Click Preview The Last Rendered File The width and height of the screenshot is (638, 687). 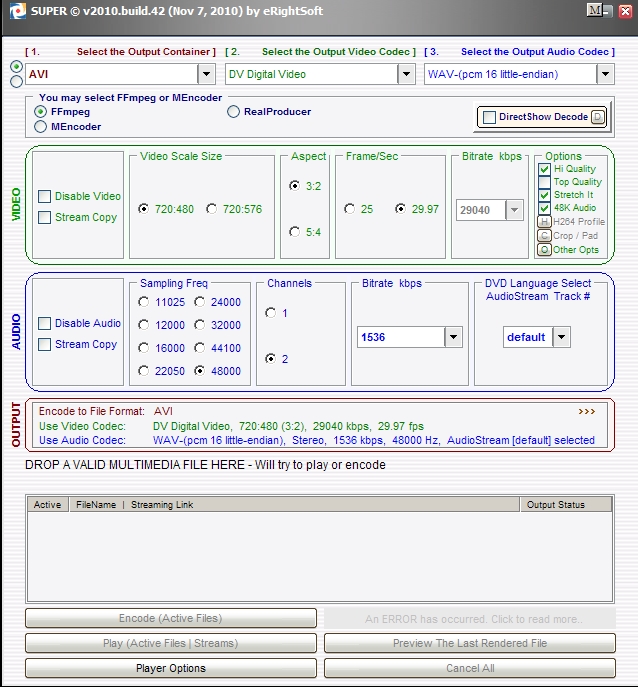pos(470,643)
